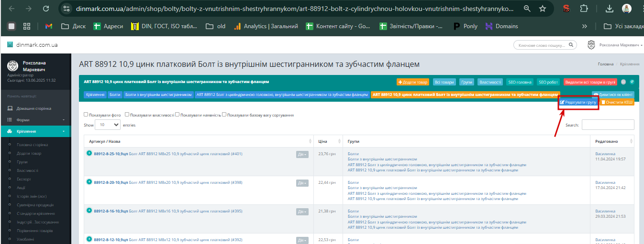Click the dinmark.com.ua logo
The image size is (644, 244).
(x=33, y=45)
